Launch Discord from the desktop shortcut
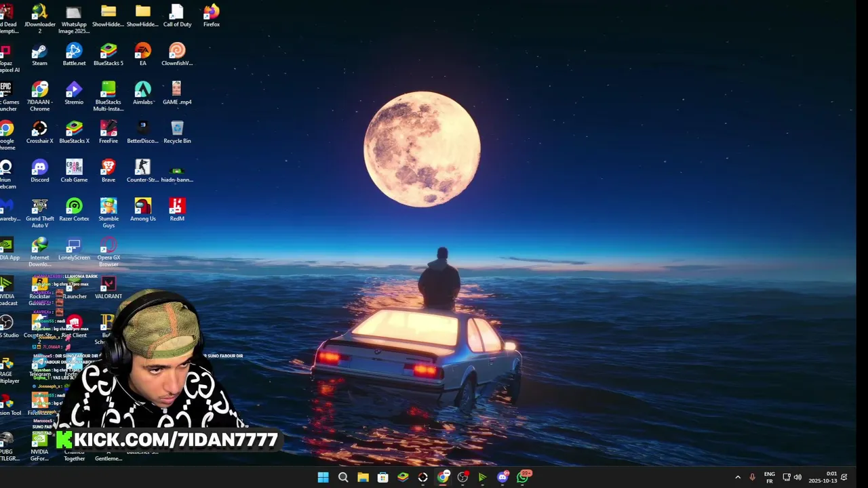Image resolution: width=868 pixels, height=488 pixels. click(39, 171)
